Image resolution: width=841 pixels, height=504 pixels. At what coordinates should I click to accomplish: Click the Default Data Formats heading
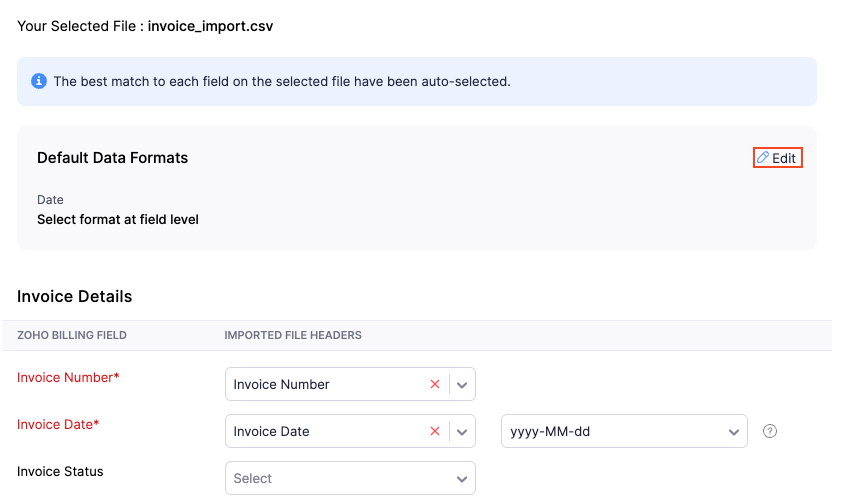(x=112, y=158)
